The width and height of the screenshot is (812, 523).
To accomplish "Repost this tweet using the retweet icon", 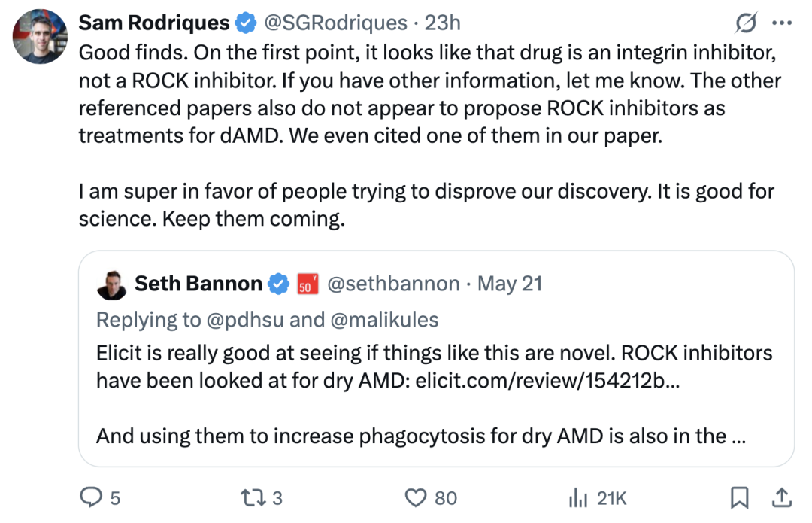I will pos(250,497).
